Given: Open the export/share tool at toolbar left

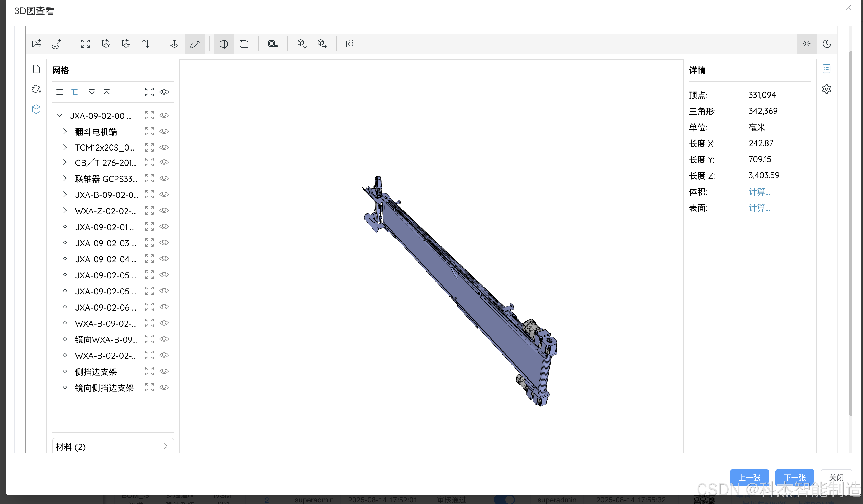Looking at the screenshot, I should pyautogui.click(x=36, y=43).
